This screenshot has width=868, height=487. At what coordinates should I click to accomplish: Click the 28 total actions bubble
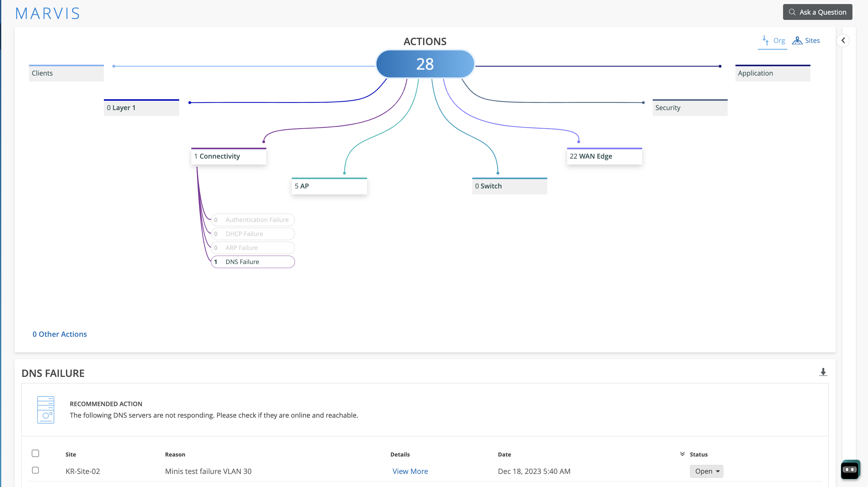tap(425, 64)
